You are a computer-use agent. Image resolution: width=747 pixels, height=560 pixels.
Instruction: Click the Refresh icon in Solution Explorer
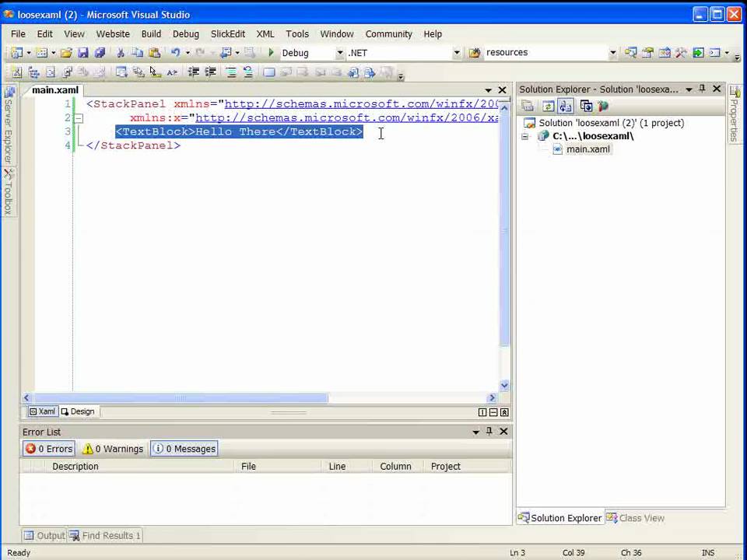tap(549, 107)
